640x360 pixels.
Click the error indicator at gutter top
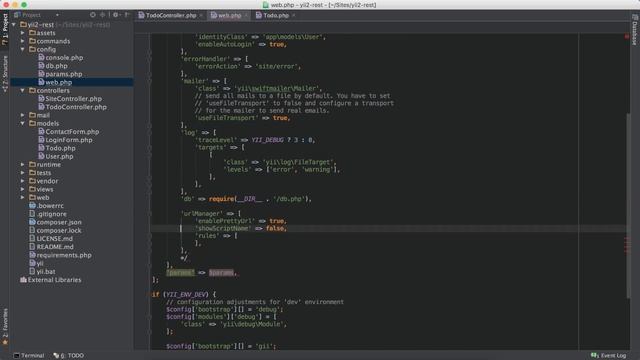[627, 37]
